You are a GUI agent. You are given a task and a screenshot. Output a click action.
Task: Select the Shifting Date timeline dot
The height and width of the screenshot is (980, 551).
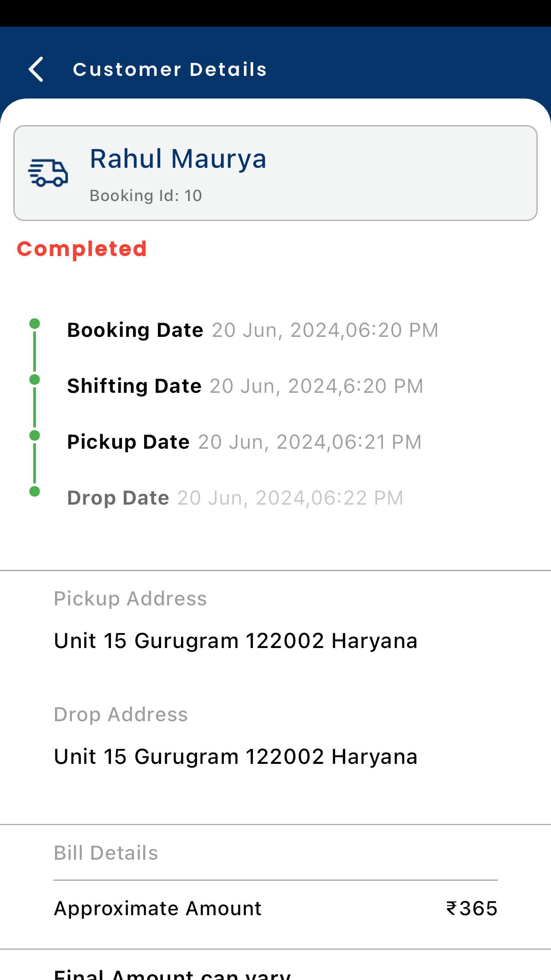tap(35, 379)
